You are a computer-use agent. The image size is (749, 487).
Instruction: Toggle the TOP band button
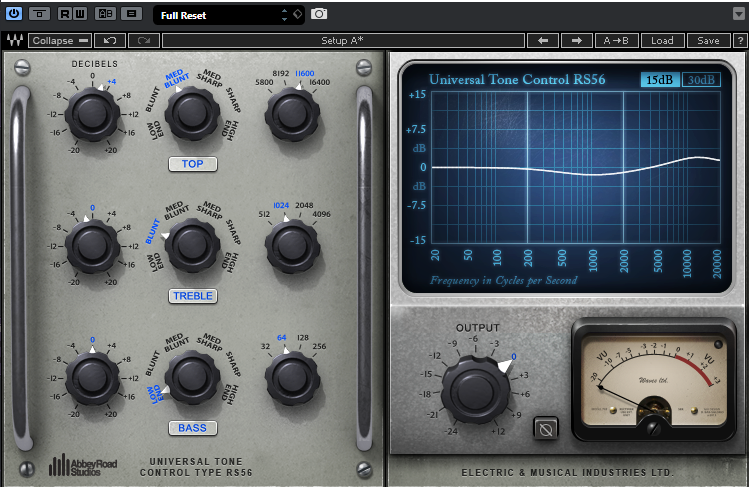coord(192,164)
